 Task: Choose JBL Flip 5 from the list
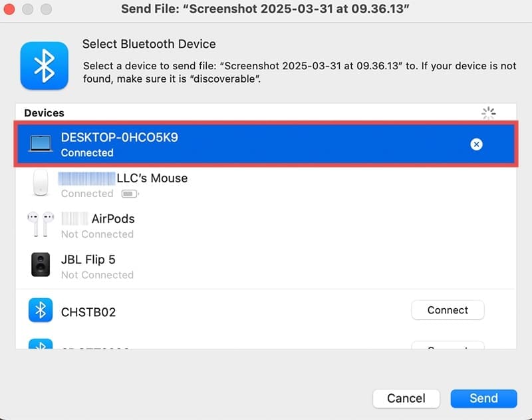click(x=266, y=266)
